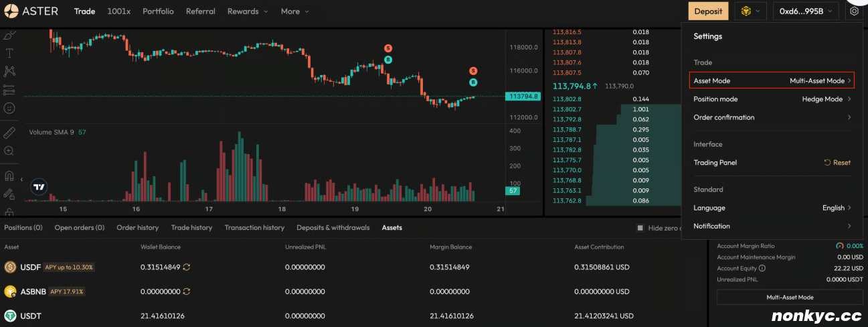The image size is (868, 327).
Task: Click the magnet mode icon
Action: pos(9,177)
